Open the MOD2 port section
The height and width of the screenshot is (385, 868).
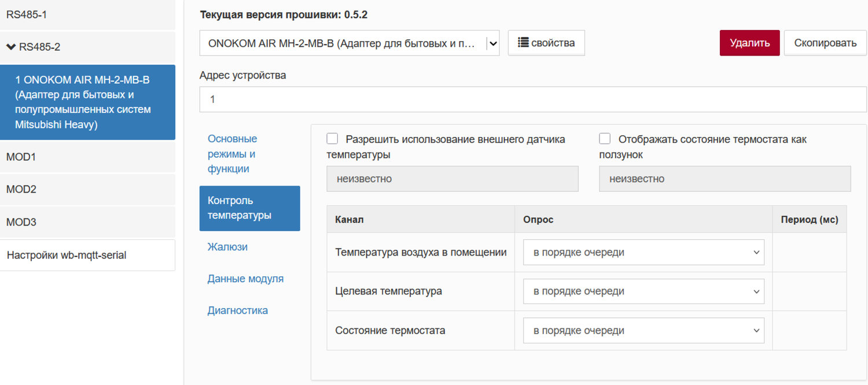click(x=87, y=189)
